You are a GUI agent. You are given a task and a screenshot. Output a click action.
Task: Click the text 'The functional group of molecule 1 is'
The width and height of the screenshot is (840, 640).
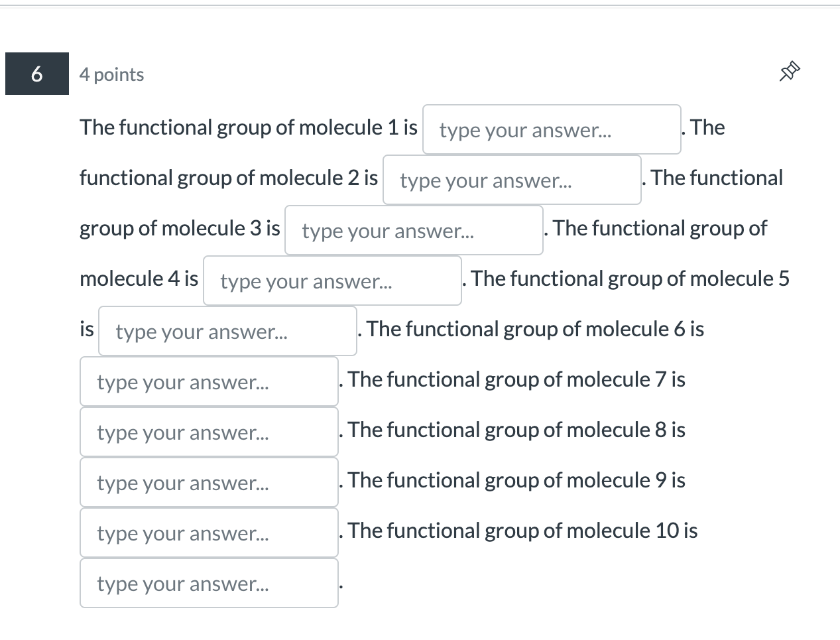click(x=247, y=127)
